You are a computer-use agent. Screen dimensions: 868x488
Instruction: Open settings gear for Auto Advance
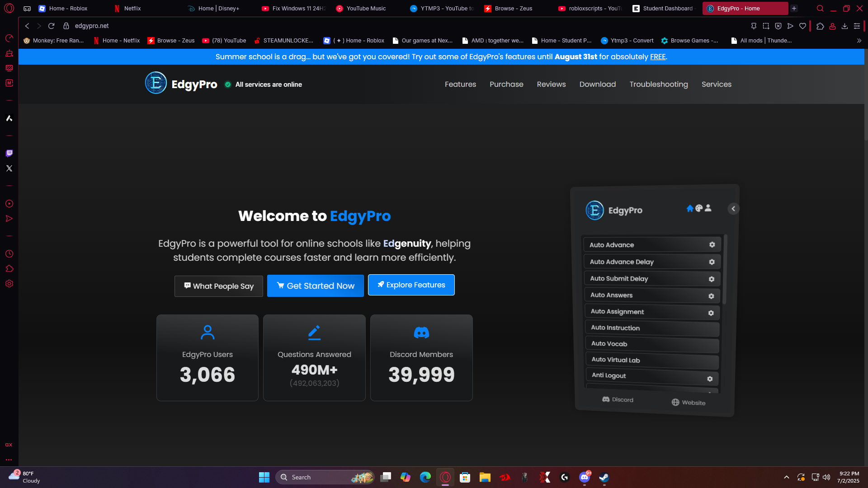712,244
